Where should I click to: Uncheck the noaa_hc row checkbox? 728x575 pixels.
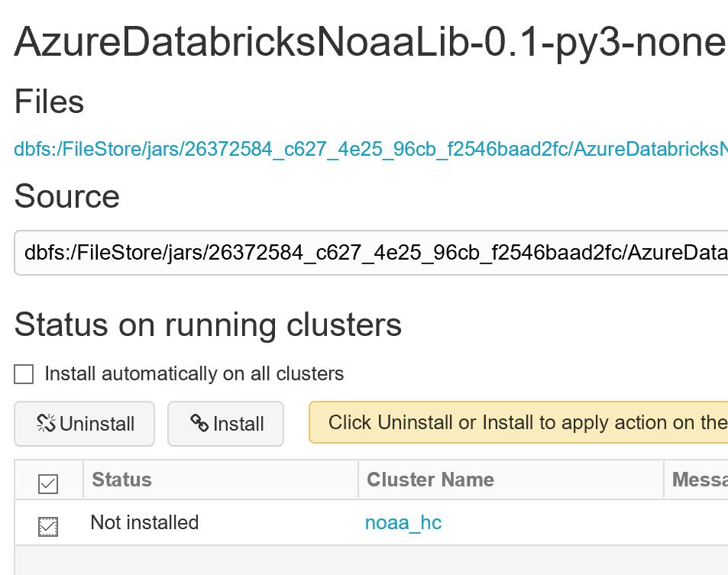[47, 525]
